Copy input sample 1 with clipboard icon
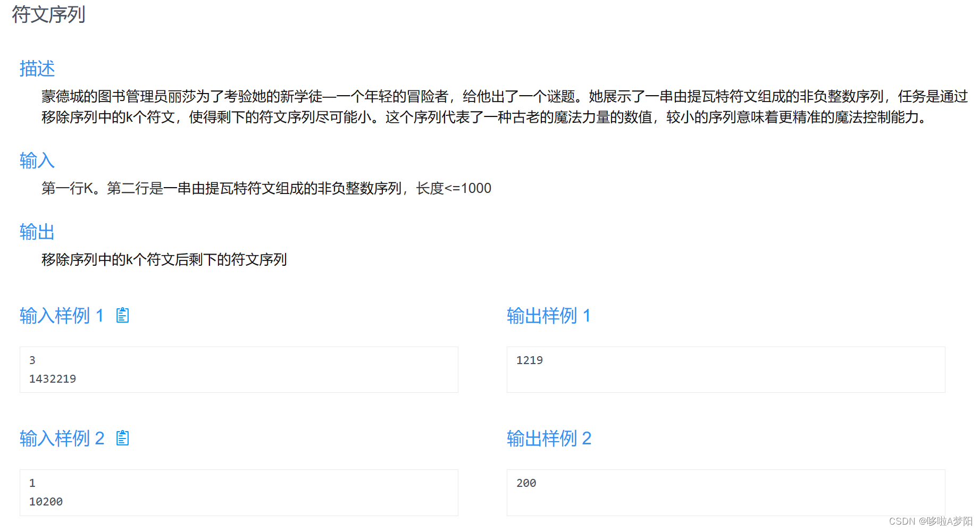980x531 pixels. [x=123, y=315]
